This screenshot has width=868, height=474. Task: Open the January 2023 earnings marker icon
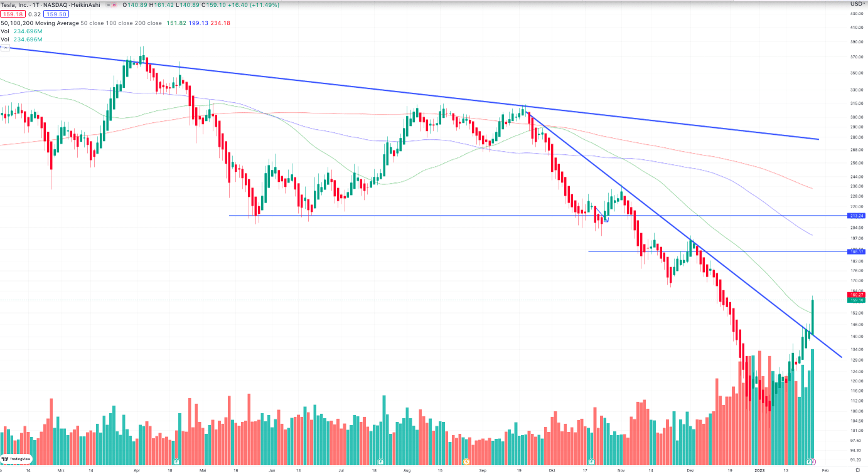pyautogui.click(x=810, y=461)
